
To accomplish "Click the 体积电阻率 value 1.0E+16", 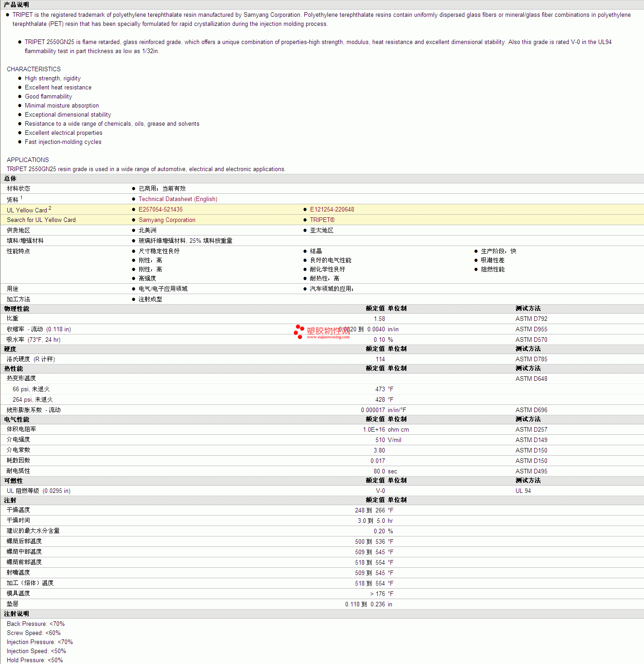I will point(374,430).
